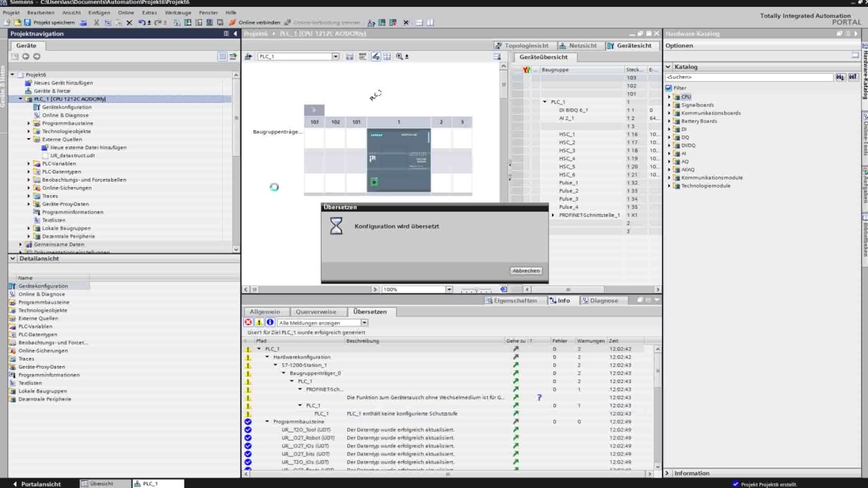Open the Projekt menu
Viewport: 868px width, 488px height.
[11, 12]
